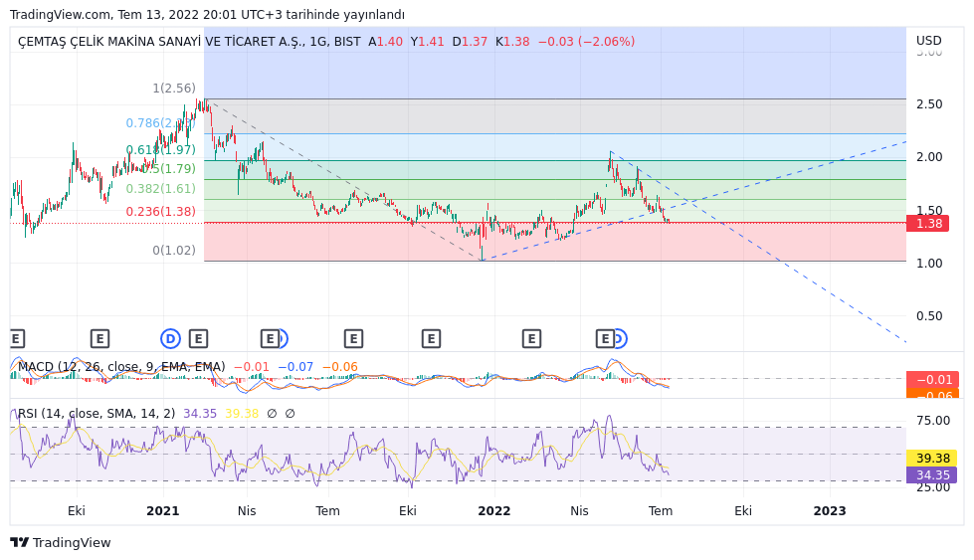Image resolution: width=974 pixels, height=560 pixels.
Task: Click the RSI average value 39.38 in legend
Action: 242,414
